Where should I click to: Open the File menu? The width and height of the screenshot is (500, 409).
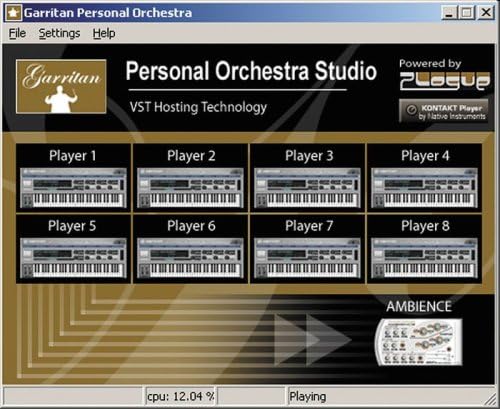(x=17, y=33)
